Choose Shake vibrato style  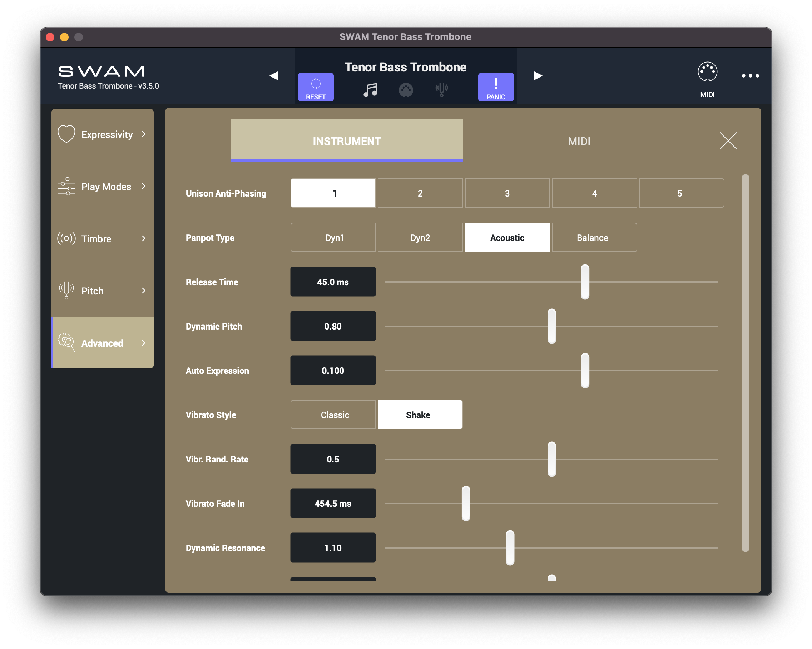[420, 414]
